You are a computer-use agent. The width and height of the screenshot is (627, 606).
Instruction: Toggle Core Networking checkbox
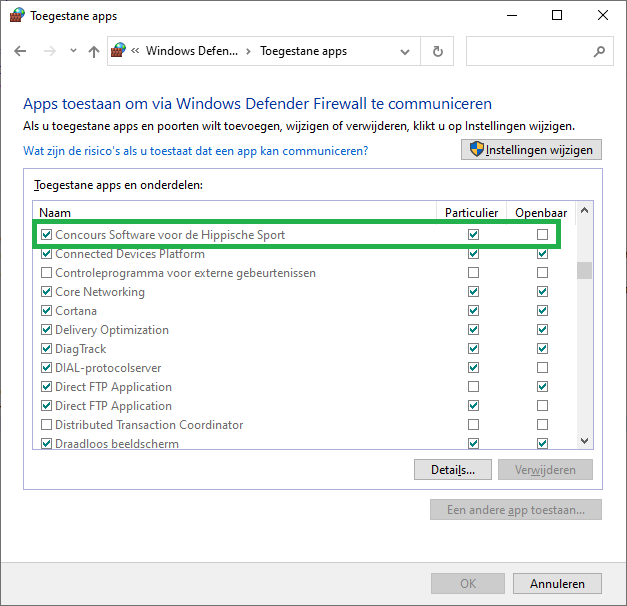point(46,292)
